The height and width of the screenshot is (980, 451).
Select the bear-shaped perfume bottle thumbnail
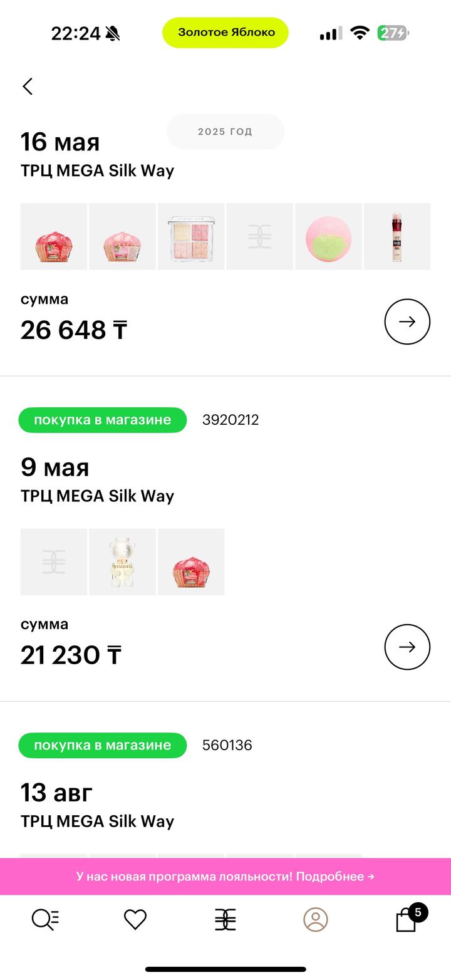tap(122, 561)
